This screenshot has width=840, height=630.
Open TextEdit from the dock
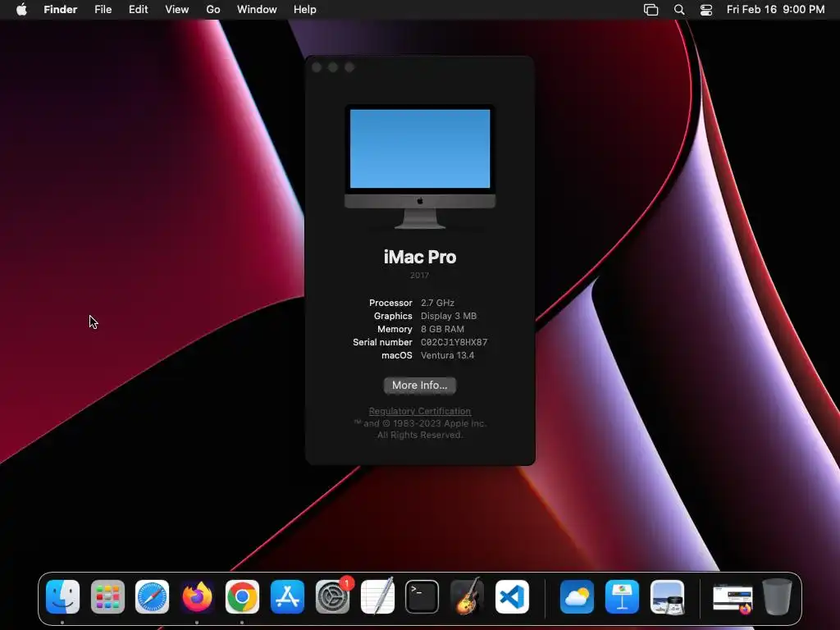pyautogui.click(x=377, y=597)
